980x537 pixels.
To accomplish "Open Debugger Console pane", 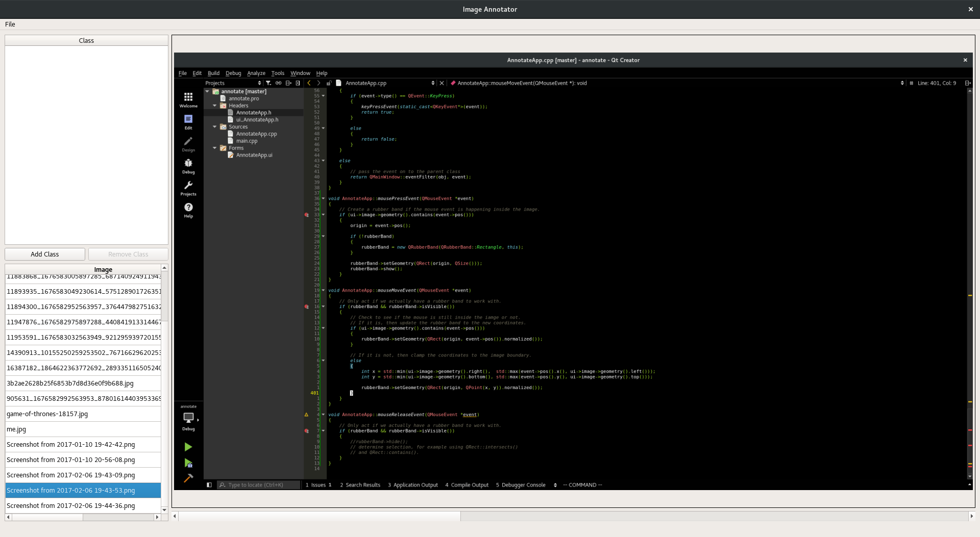I will click(521, 485).
